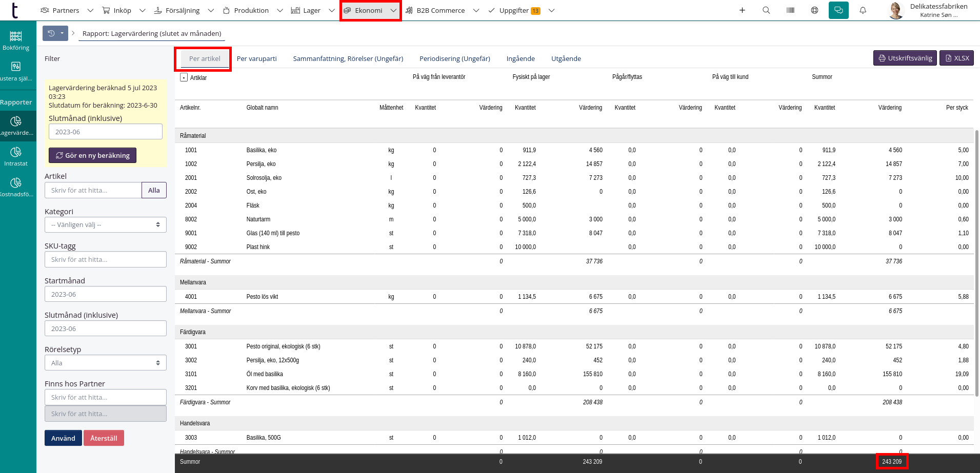This screenshot has height=473, width=980.
Task: Open the Rörelsetyp dropdown
Action: click(106, 363)
